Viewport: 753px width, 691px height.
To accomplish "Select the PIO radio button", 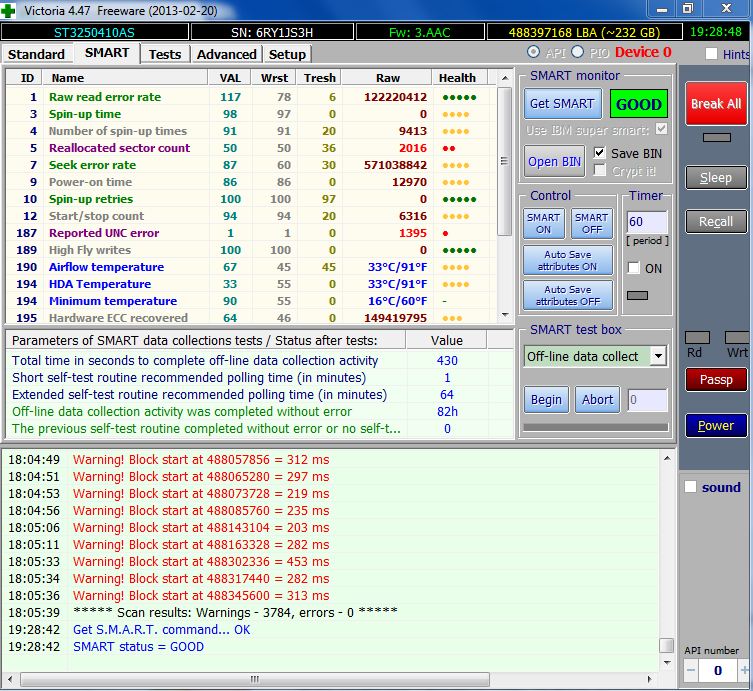I will point(577,52).
